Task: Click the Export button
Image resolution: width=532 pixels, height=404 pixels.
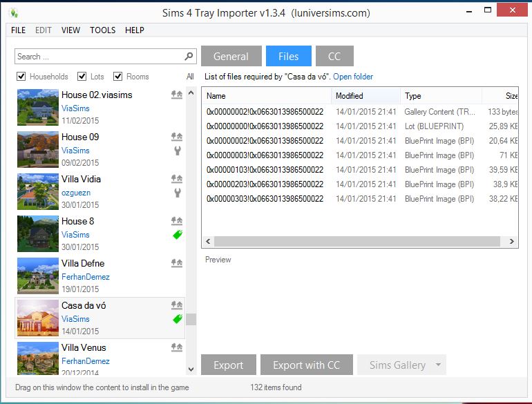Action: pyautogui.click(x=228, y=365)
